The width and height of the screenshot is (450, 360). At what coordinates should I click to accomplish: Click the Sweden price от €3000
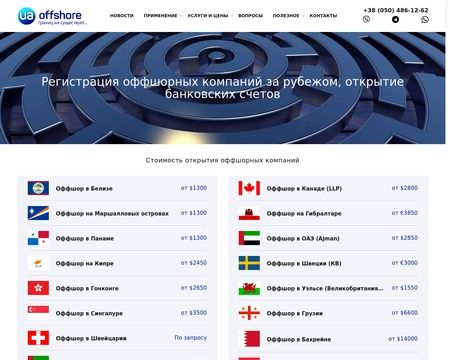405,263
